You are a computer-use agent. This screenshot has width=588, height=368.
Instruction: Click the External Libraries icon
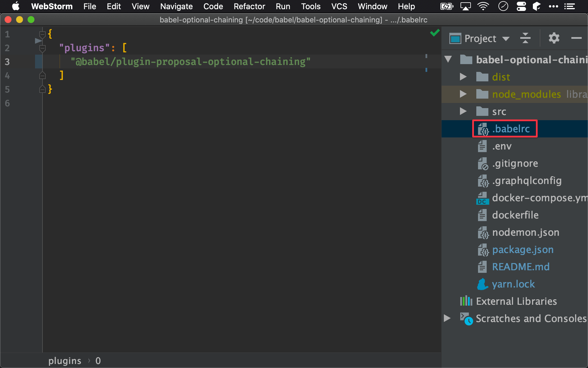point(466,301)
